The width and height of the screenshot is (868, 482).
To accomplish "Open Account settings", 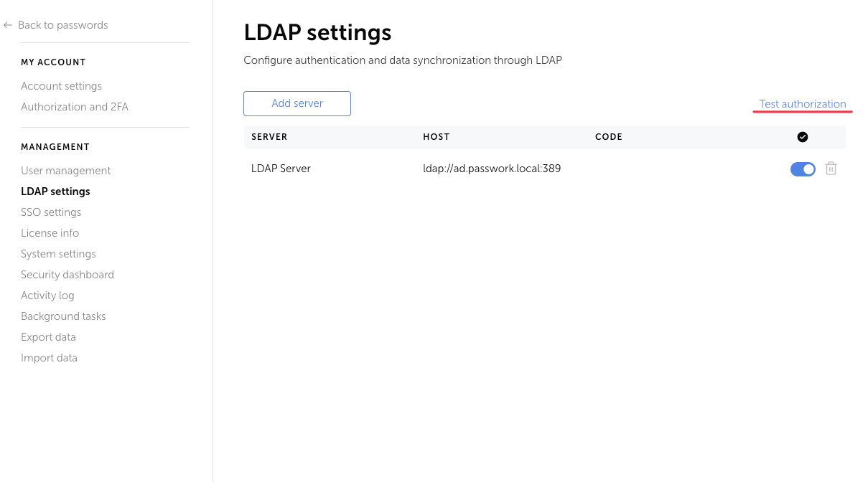I will pyautogui.click(x=61, y=85).
